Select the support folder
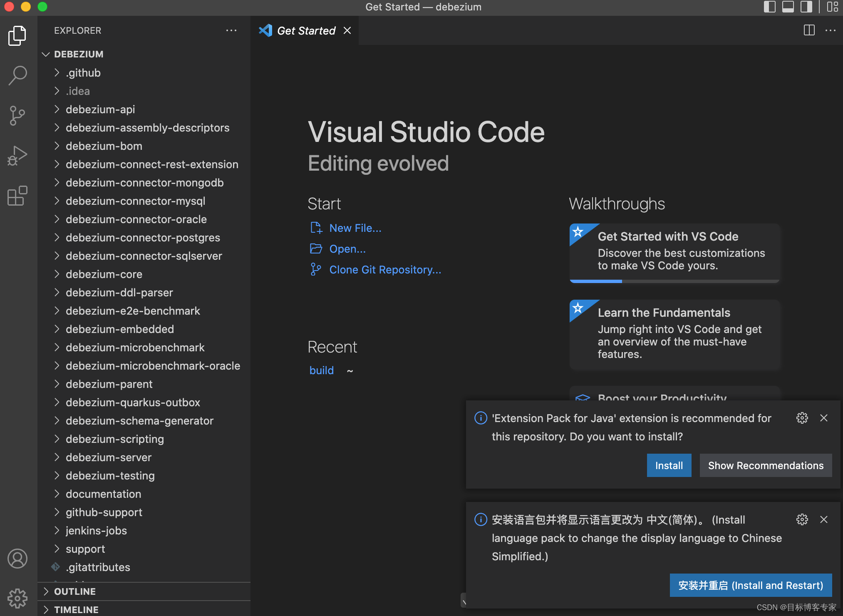Screen dimensions: 843x616 click(144, 549)
